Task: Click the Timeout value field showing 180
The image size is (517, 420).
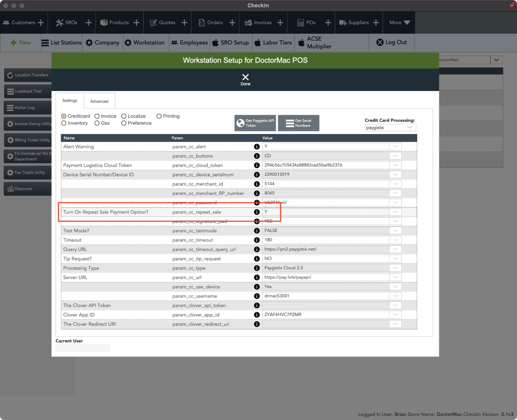Action: pos(326,240)
